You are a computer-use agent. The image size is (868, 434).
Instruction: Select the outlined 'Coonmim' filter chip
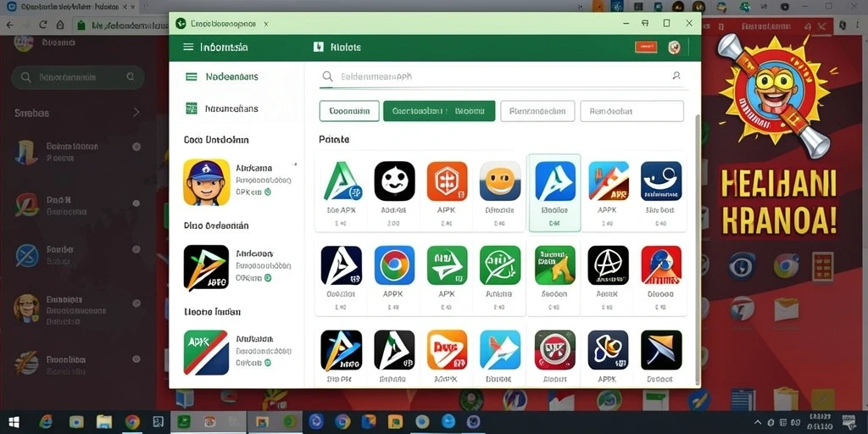click(x=349, y=111)
